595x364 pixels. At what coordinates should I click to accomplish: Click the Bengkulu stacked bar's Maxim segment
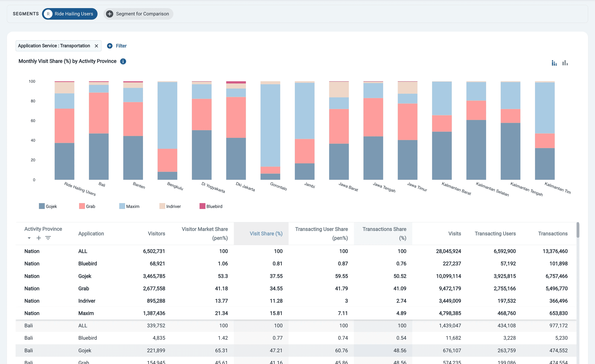click(167, 115)
